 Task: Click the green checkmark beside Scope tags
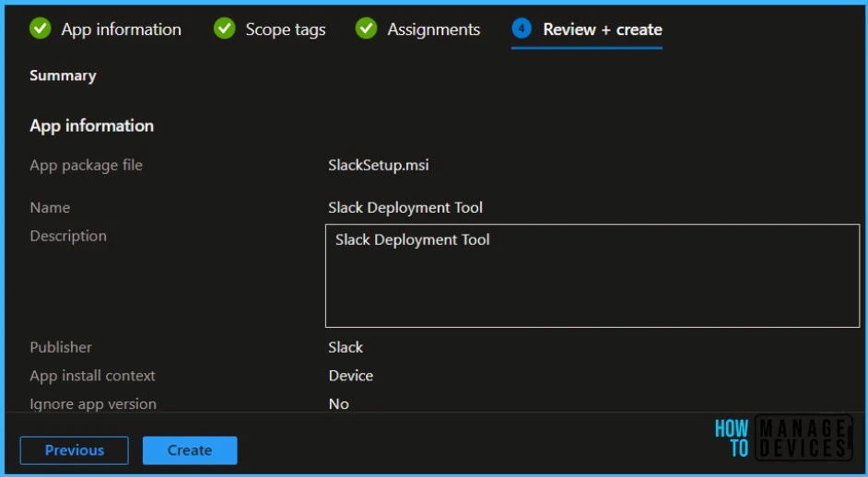click(224, 29)
